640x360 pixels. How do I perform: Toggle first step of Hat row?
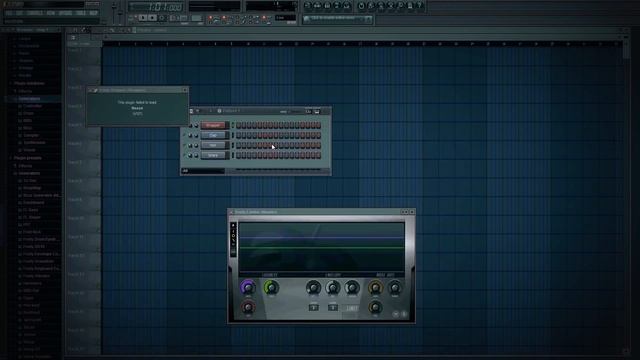(x=238, y=145)
